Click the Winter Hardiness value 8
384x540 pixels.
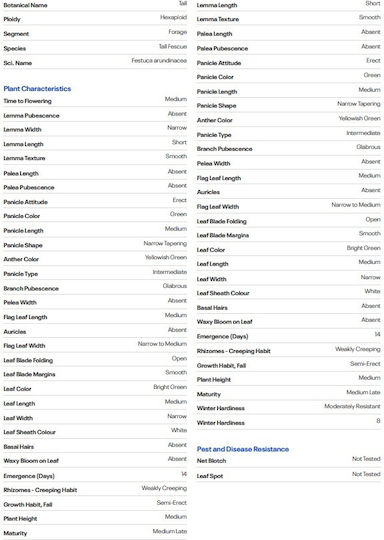(x=378, y=421)
